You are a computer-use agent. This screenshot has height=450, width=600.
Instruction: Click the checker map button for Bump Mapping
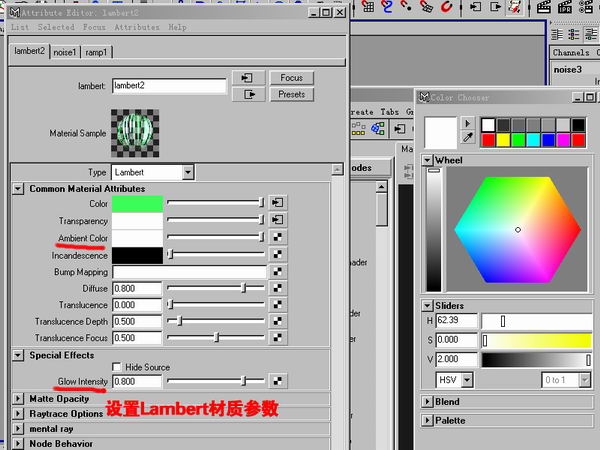278,271
